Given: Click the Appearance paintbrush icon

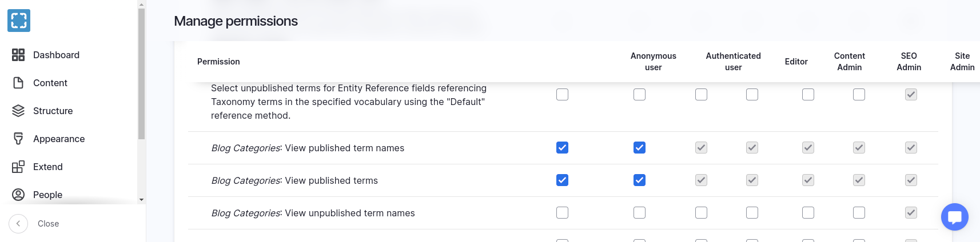Looking at the screenshot, I should (18, 139).
